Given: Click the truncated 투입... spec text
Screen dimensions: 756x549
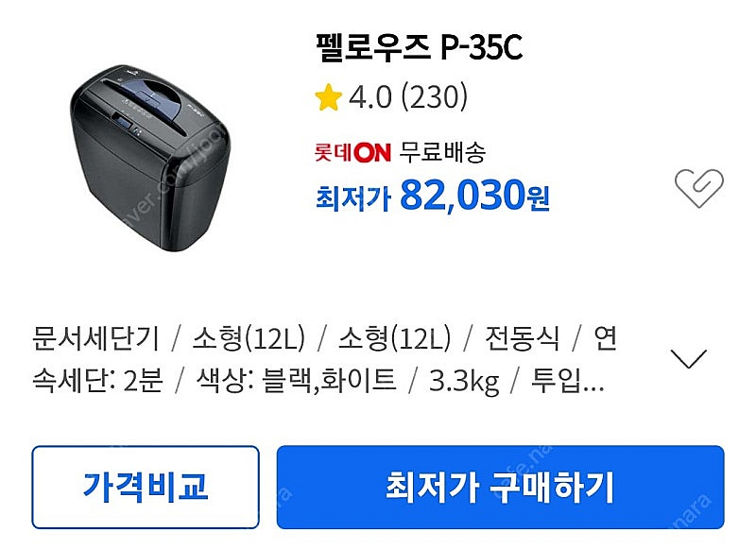Looking at the screenshot, I should pos(567,380).
